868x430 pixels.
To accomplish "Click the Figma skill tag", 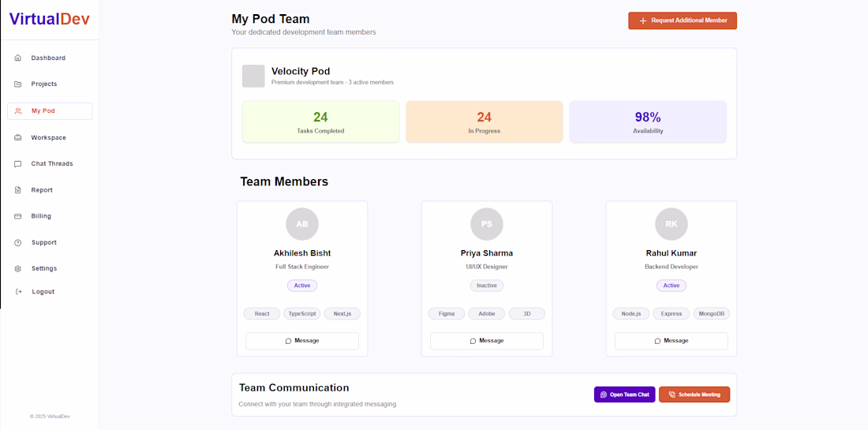I will pos(447,314).
